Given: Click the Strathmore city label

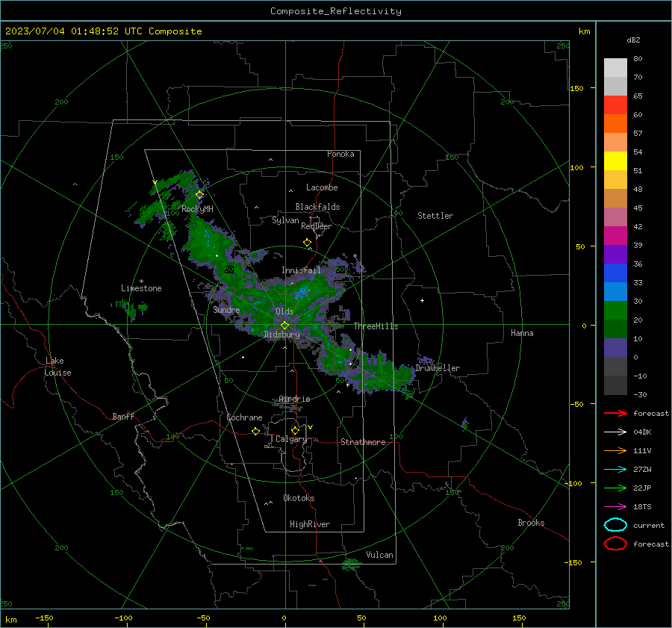Looking at the screenshot, I should tap(363, 442).
